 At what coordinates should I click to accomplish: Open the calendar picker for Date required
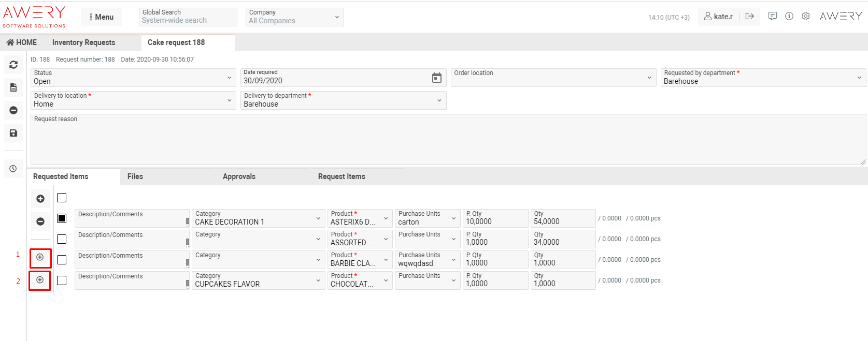pyautogui.click(x=437, y=78)
